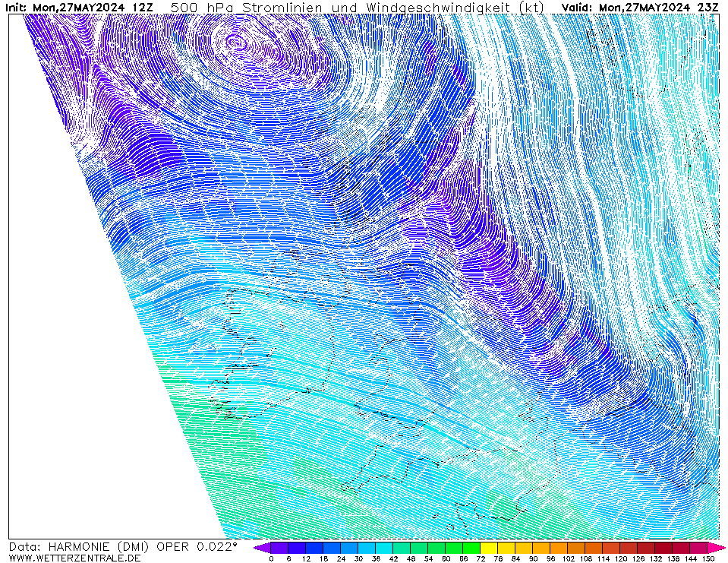Click the '102' legend scale label
728x563 pixels.
pos(569,558)
